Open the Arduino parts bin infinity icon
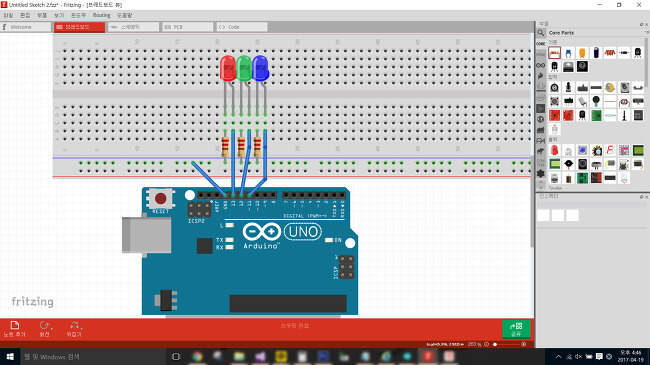 tap(541, 65)
